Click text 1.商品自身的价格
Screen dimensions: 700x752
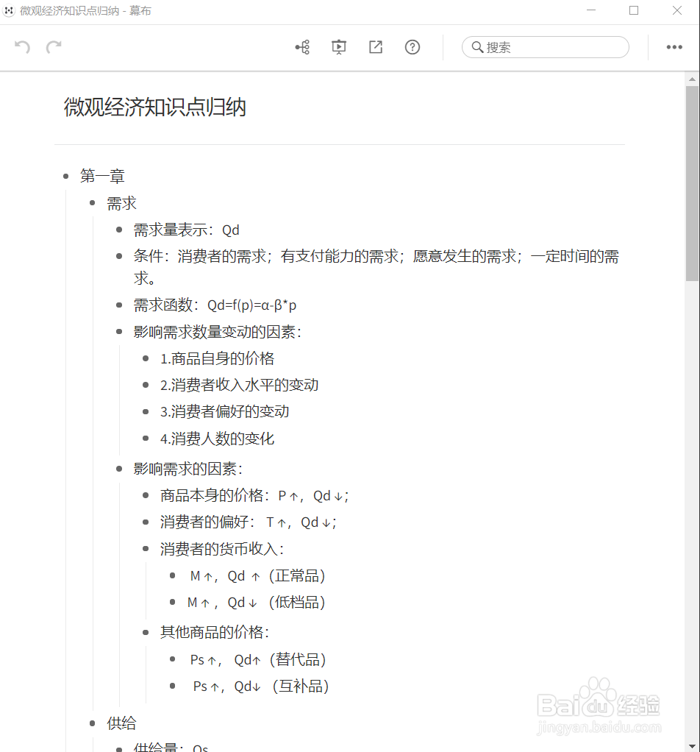pos(217,358)
